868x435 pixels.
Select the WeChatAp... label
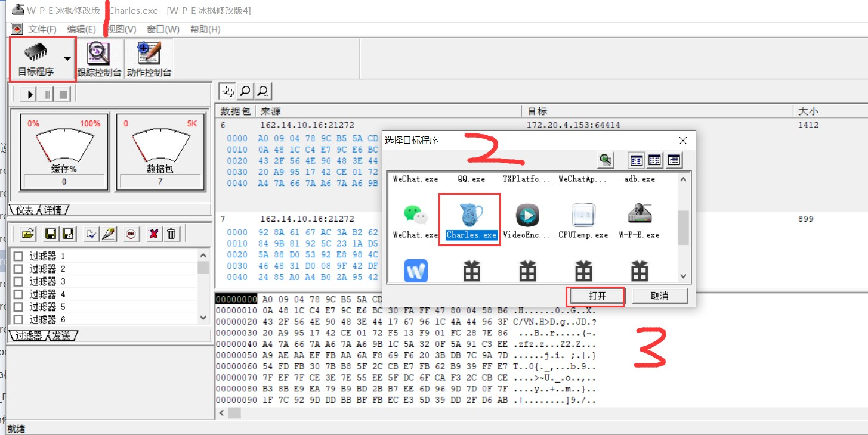pyautogui.click(x=583, y=179)
